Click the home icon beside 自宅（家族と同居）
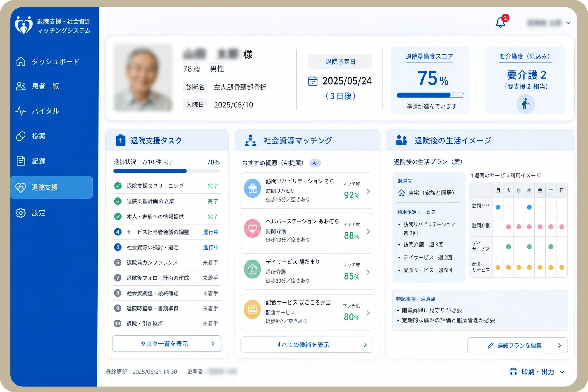This screenshot has height=392, width=588. (401, 192)
